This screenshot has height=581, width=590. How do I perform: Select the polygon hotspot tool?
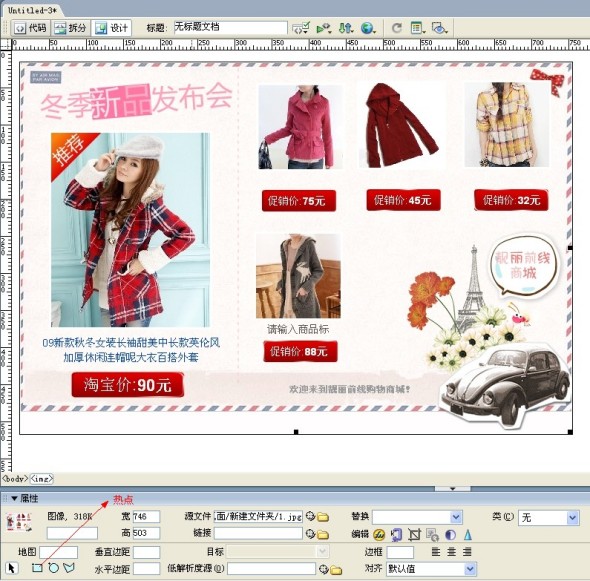click(69, 568)
